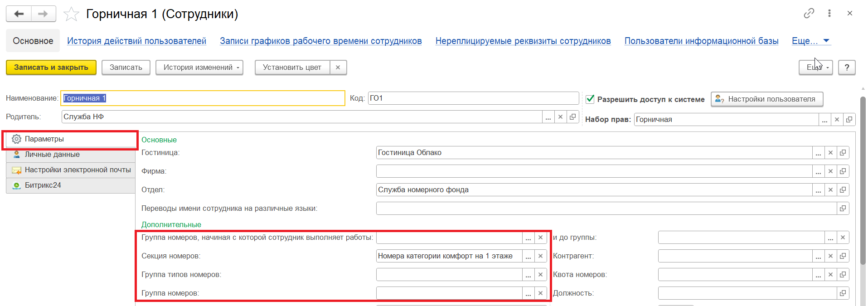This screenshot has width=868, height=306.
Task: Clear the Гостиница field
Action: click(830, 153)
